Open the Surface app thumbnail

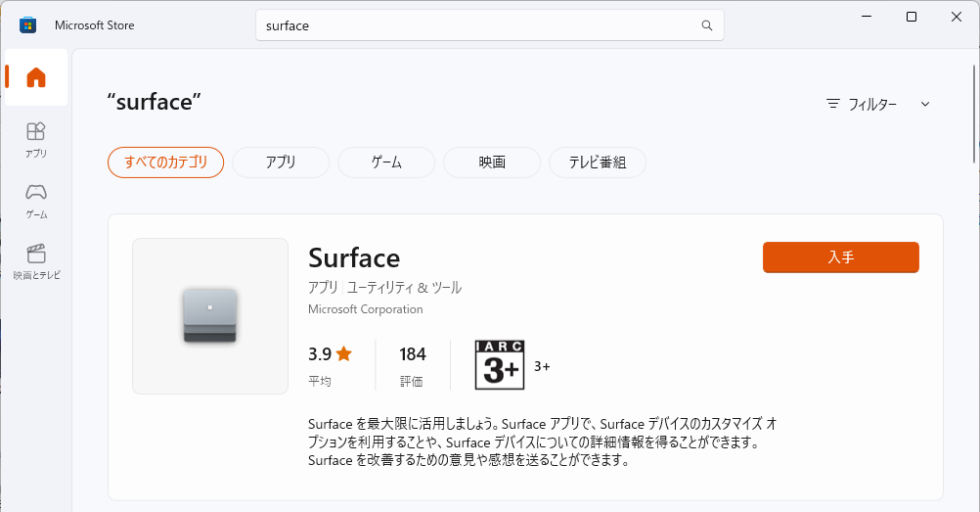pos(210,316)
